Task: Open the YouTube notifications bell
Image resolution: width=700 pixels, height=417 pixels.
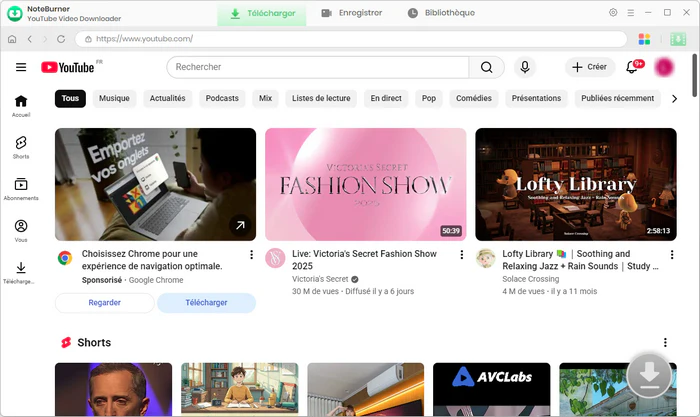Action: click(632, 67)
